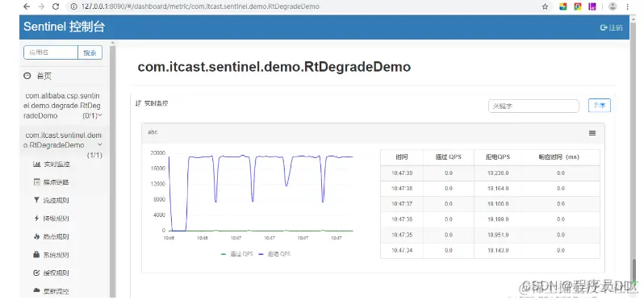This screenshot has width=644, height=300.
Task: Toggle 拒绝 QPS series in chart legend
Action: click(x=274, y=254)
